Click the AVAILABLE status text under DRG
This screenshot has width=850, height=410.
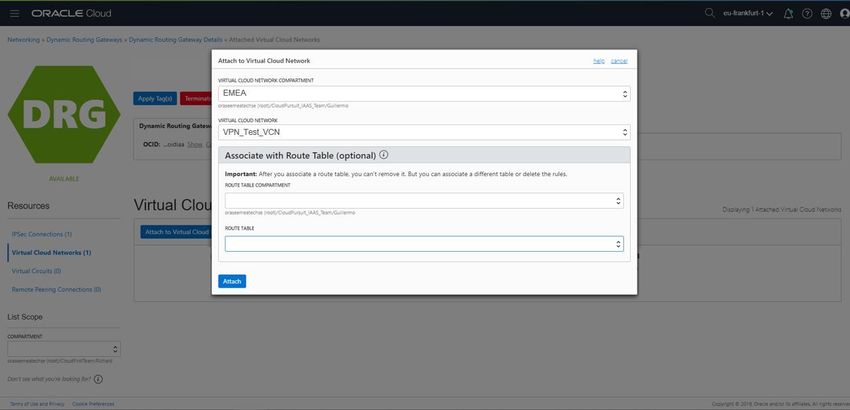[x=64, y=179]
